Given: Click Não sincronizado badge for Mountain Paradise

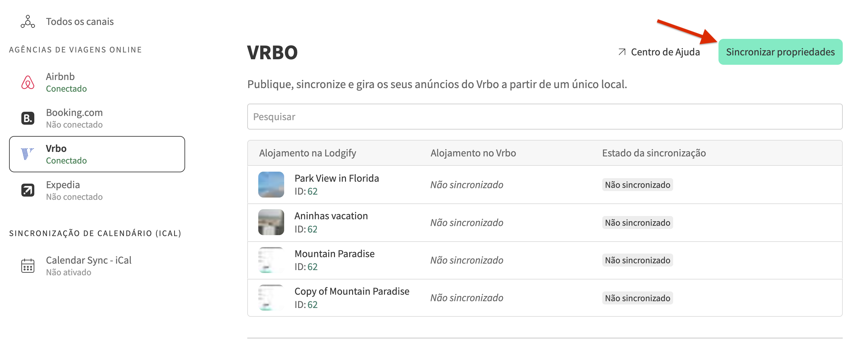Looking at the screenshot, I should click(637, 260).
